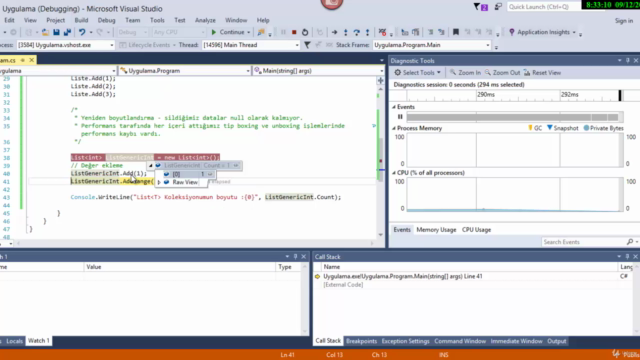Screen dimensions: 640x360
Task: Click the Quick Launch search box
Action: (x=543, y=7)
